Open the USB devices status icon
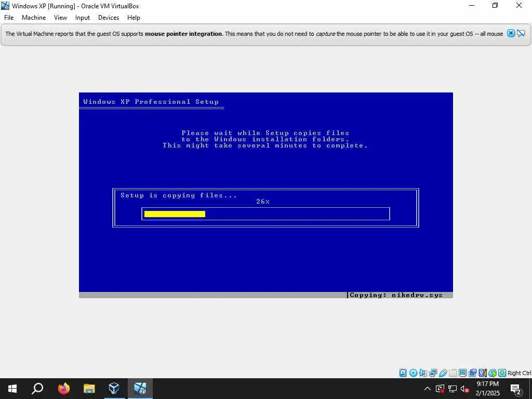 [x=443, y=373]
